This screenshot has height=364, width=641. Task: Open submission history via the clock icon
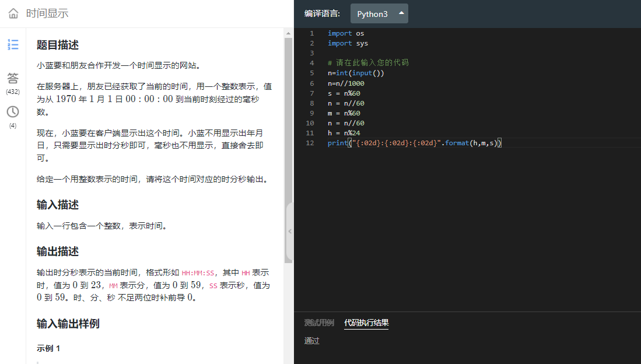click(13, 111)
